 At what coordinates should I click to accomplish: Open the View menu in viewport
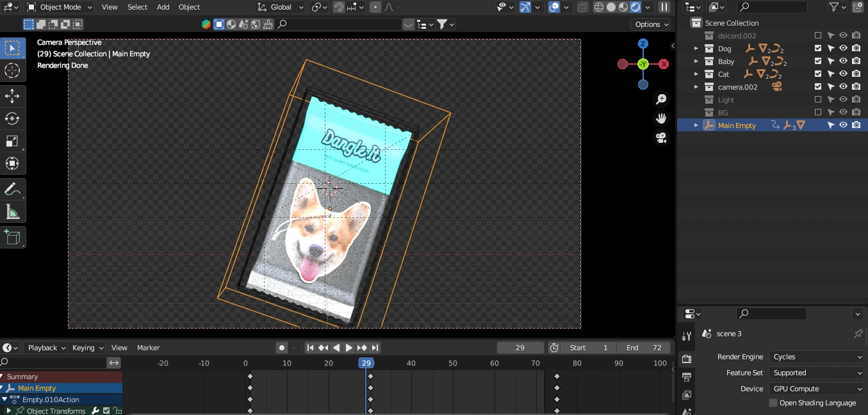pos(110,7)
